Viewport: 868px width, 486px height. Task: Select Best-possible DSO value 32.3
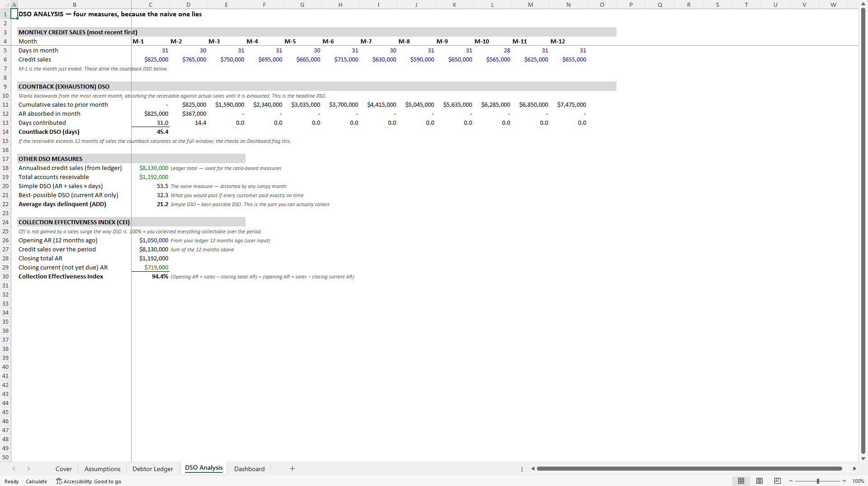(x=150, y=195)
